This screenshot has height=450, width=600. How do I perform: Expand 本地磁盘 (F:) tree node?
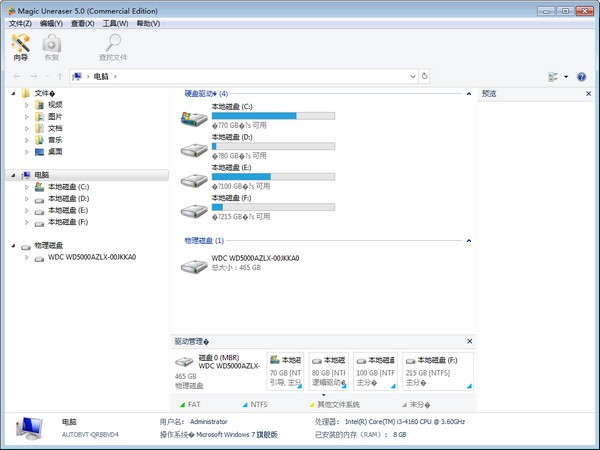(x=26, y=222)
